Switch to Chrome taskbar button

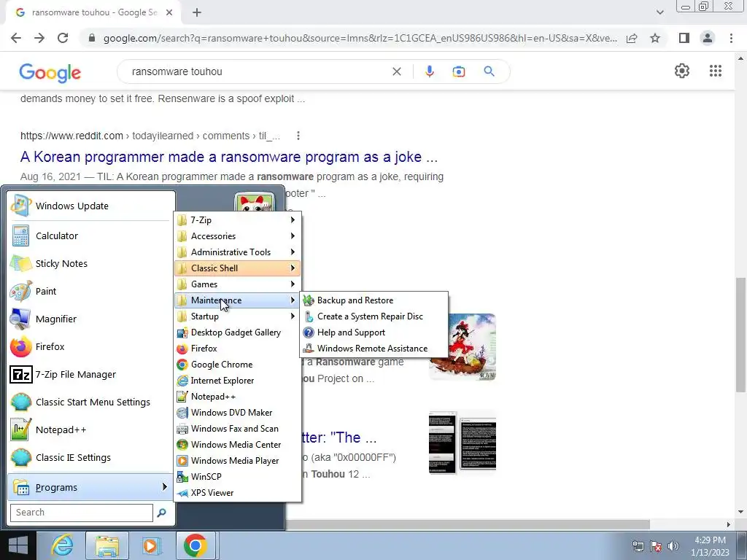pos(196,545)
